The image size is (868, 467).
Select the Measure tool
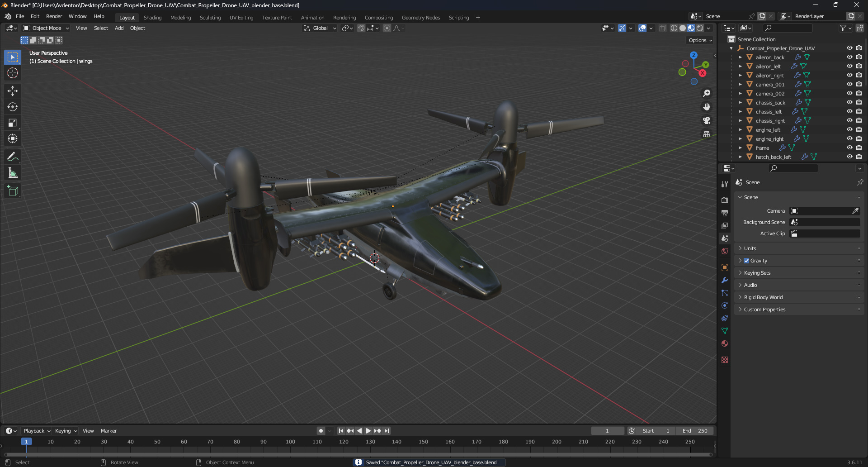[x=13, y=173]
